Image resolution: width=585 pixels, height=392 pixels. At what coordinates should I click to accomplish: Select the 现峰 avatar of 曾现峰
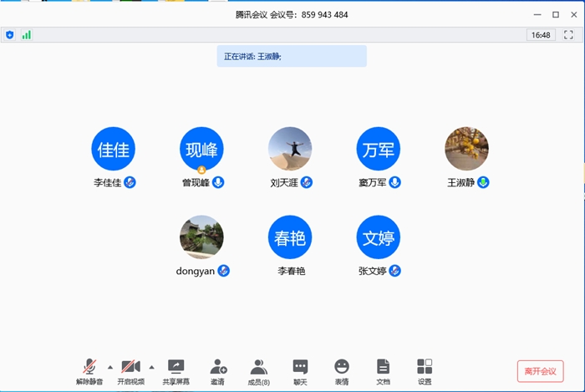pos(202,149)
